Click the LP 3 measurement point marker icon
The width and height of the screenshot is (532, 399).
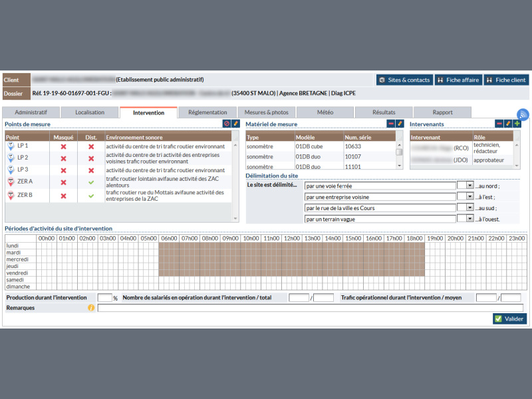(x=11, y=170)
